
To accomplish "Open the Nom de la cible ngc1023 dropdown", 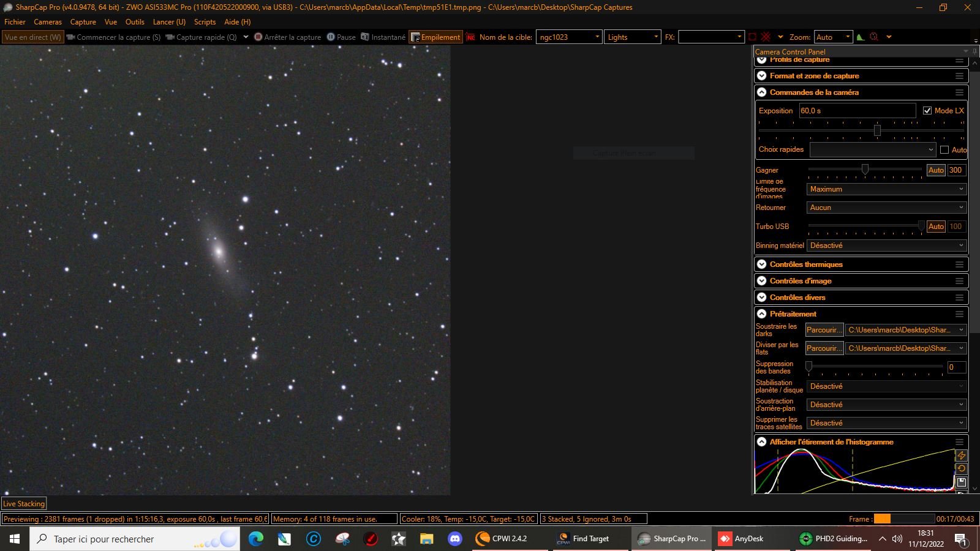I will pos(570,37).
